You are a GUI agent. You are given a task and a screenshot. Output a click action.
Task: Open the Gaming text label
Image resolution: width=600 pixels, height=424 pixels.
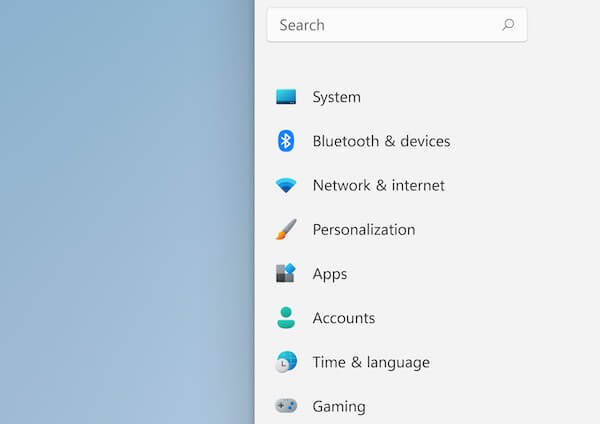(x=338, y=406)
